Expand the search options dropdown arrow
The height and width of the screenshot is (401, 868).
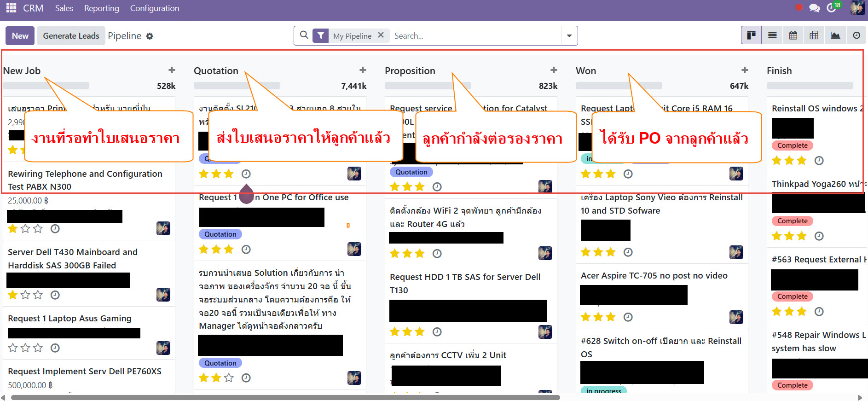[x=569, y=36]
